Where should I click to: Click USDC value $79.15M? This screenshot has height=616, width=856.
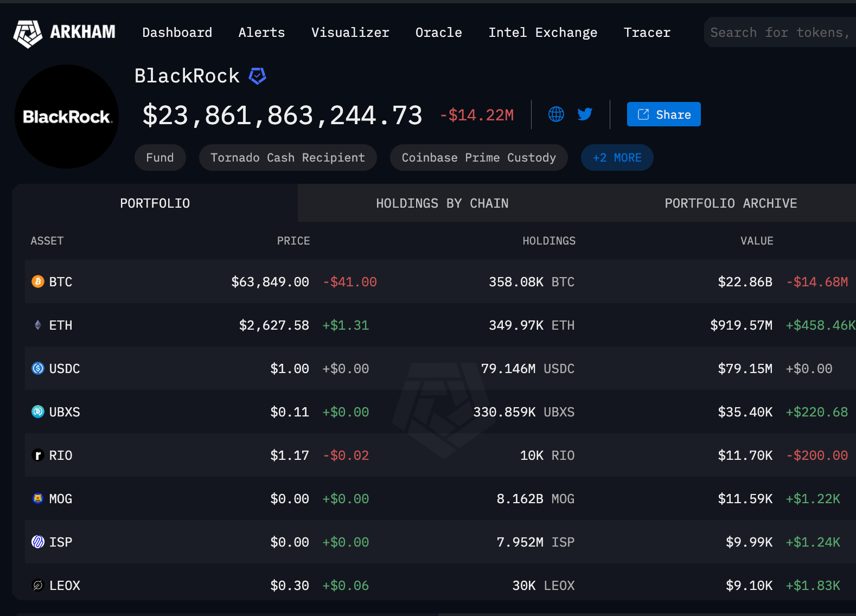745,369
